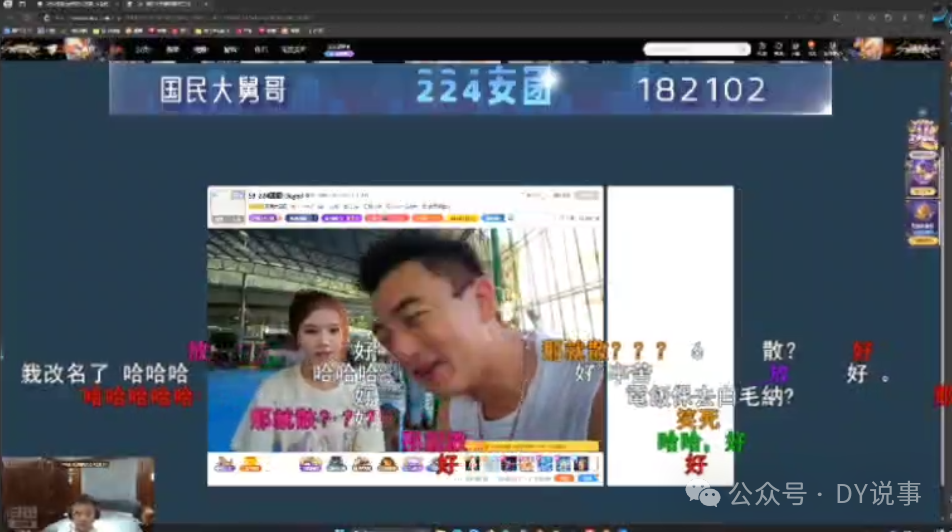
Task: Click the dark navy tag pill under the stream title
Action: tap(302, 218)
